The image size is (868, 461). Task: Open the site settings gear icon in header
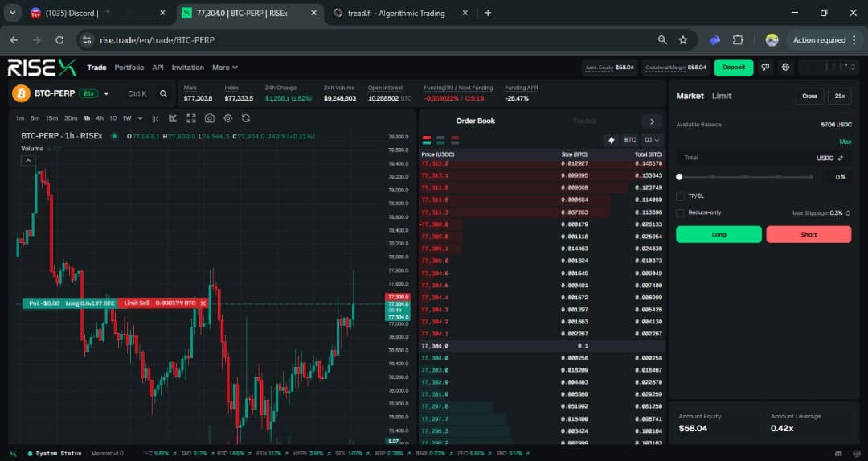pos(785,67)
